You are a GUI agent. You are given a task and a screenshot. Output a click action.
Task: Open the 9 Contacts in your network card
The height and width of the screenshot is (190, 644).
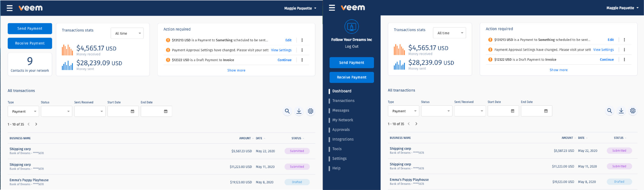click(x=30, y=64)
